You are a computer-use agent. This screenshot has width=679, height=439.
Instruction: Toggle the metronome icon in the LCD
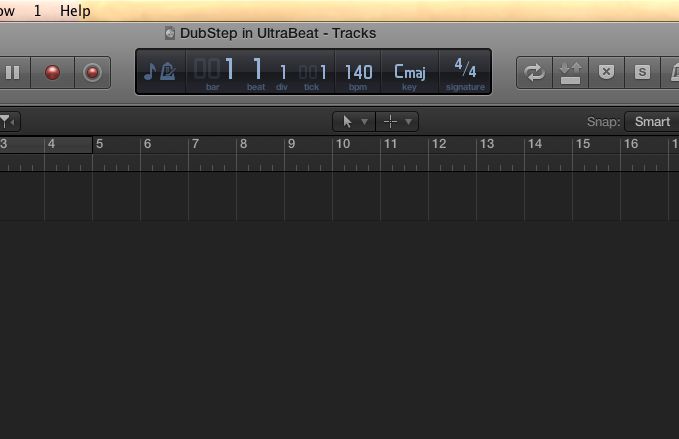click(168, 72)
